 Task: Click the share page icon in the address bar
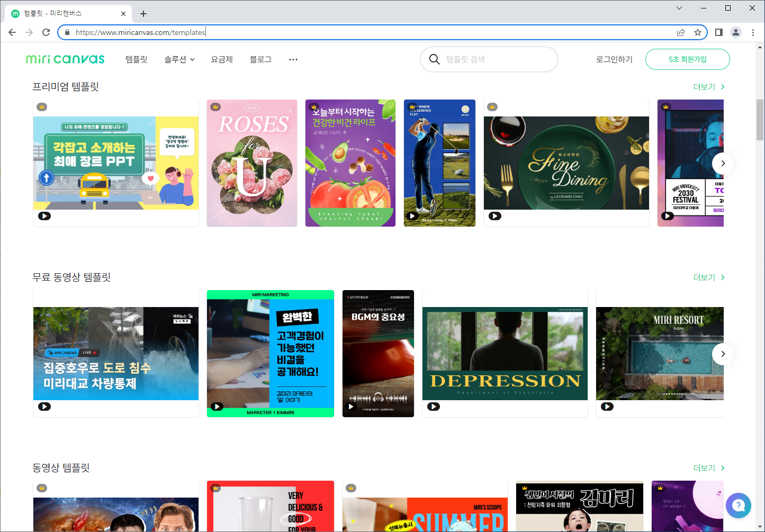681,32
